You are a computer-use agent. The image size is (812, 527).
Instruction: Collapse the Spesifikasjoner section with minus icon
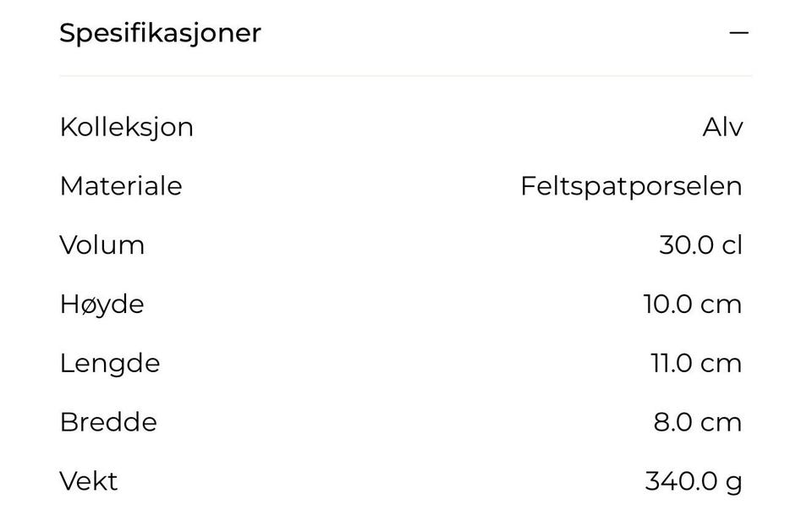tap(739, 33)
